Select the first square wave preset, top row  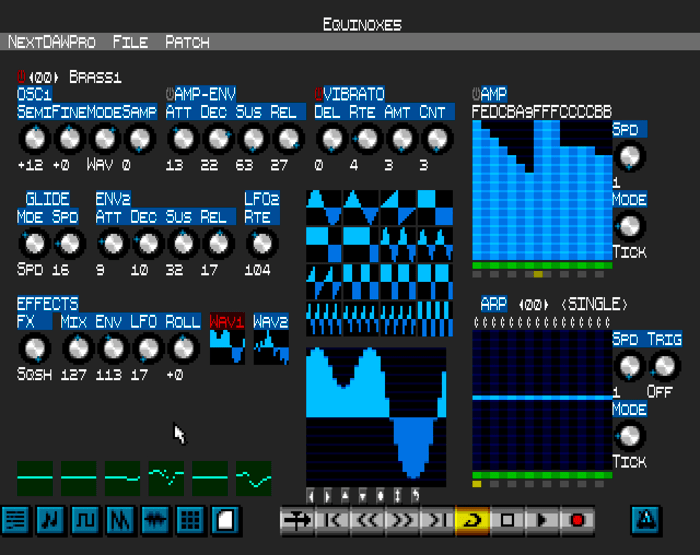(x=435, y=208)
